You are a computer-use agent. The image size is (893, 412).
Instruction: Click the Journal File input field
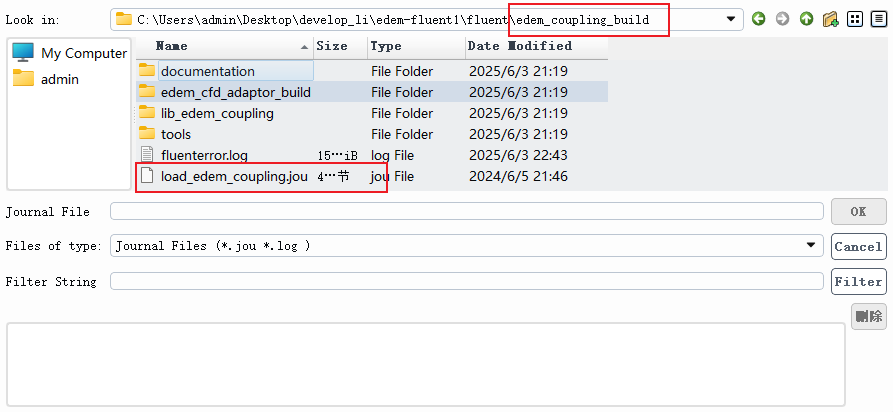(466, 211)
